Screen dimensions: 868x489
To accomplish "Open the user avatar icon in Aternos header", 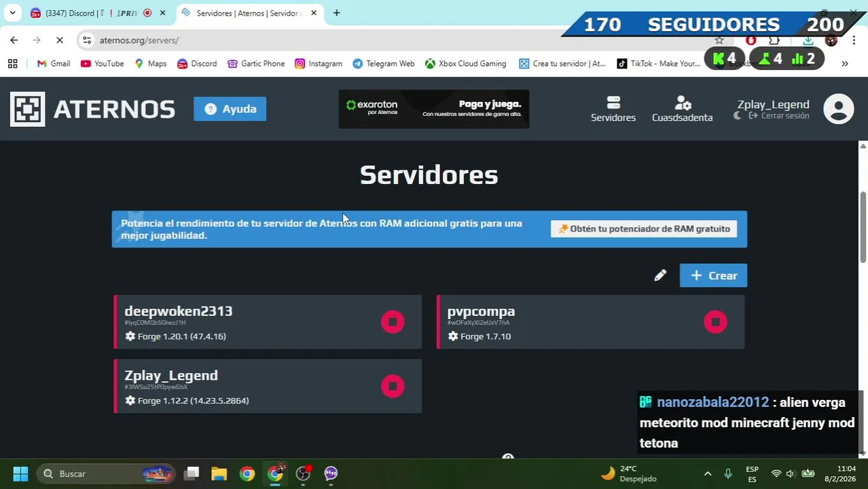I will coord(838,109).
